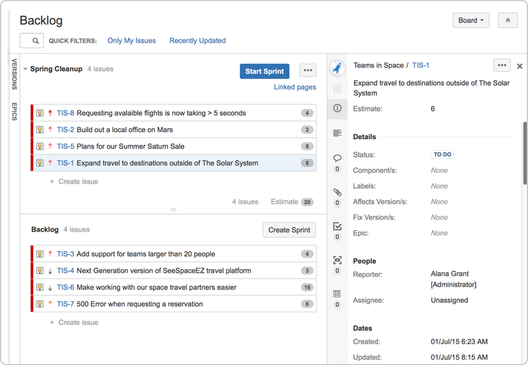Click the issue type icon for TIS-8
The width and height of the screenshot is (528, 365).
(x=40, y=113)
